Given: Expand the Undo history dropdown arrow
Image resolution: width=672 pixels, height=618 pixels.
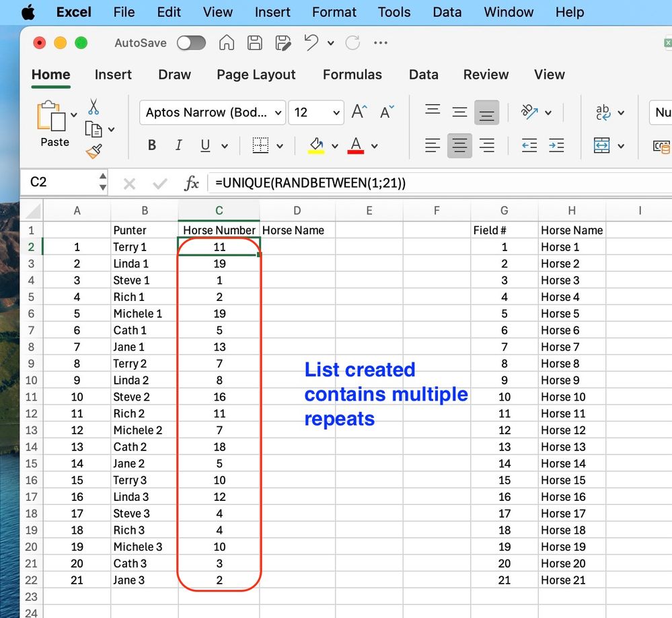Looking at the screenshot, I should (x=331, y=43).
